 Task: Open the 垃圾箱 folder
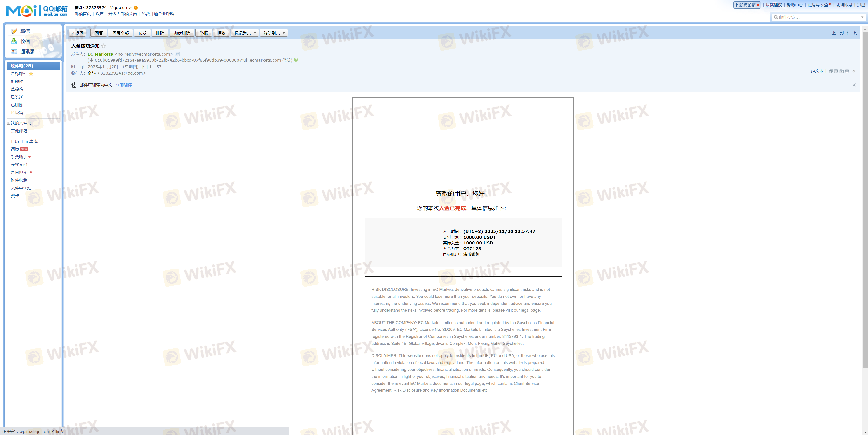pos(17,113)
